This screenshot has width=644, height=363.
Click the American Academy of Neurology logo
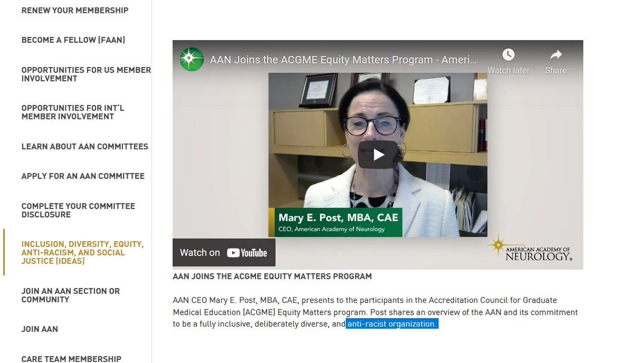tap(530, 248)
